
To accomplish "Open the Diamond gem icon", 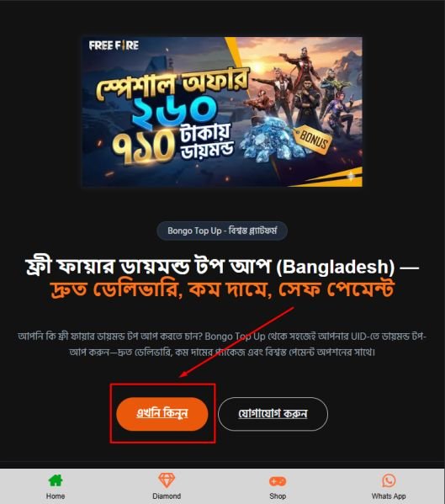I will click(167, 480).
